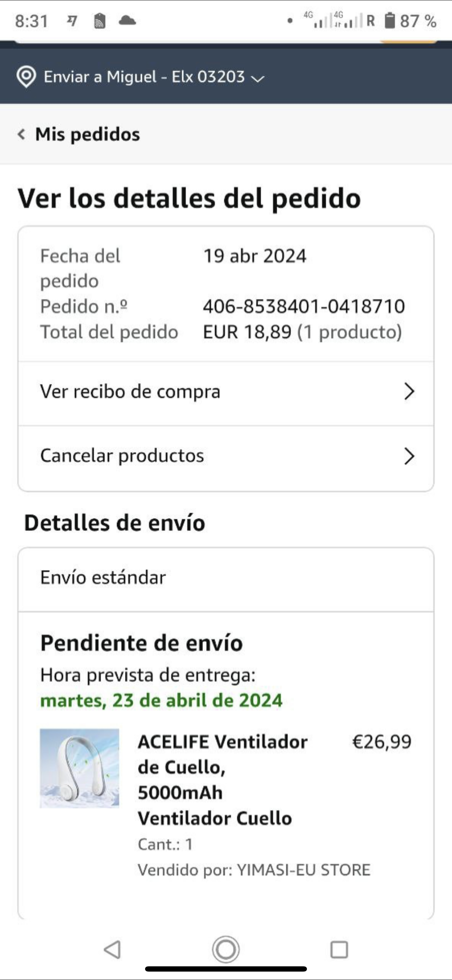This screenshot has width=452, height=980.
Task: Open Cancelar productos
Action: click(x=122, y=455)
